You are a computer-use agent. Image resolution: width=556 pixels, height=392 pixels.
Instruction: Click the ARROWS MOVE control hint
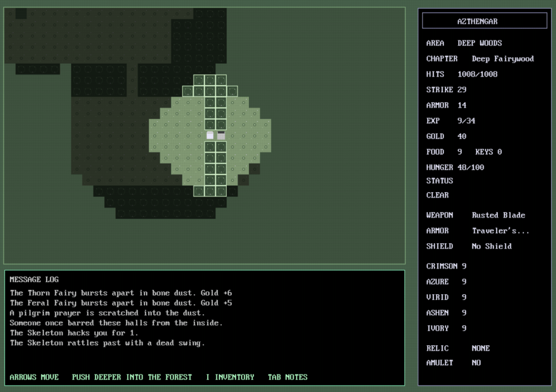34,377
